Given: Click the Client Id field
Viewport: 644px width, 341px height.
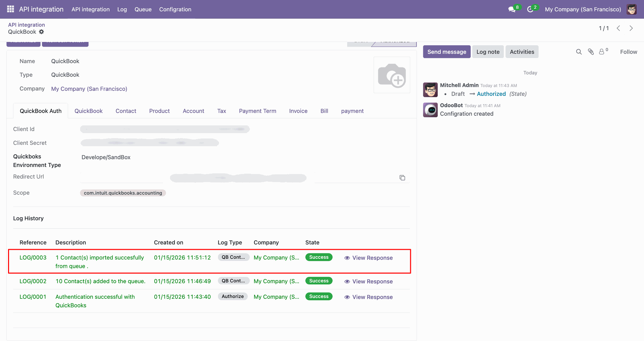Looking at the screenshot, I should point(165,129).
